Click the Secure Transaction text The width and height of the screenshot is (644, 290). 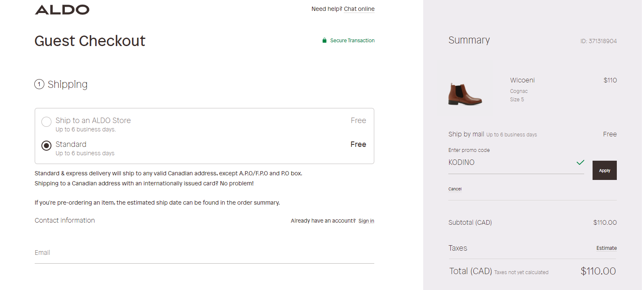(352, 41)
